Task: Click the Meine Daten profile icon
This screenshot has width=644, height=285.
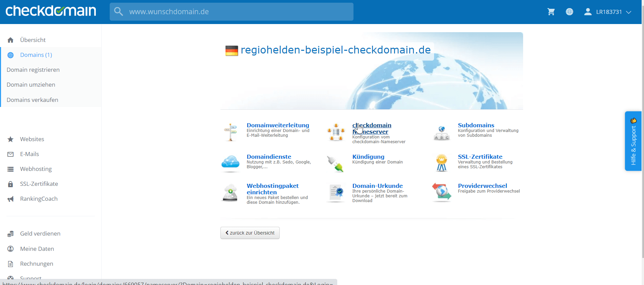Action: 10,249
